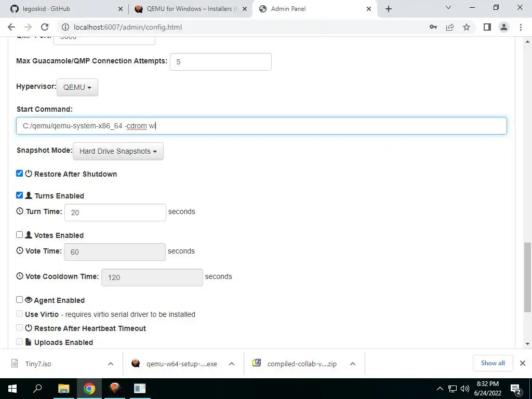532x399 pixels.
Task: Click the page vertical scrollbar thumb
Action: (x=527, y=277)
